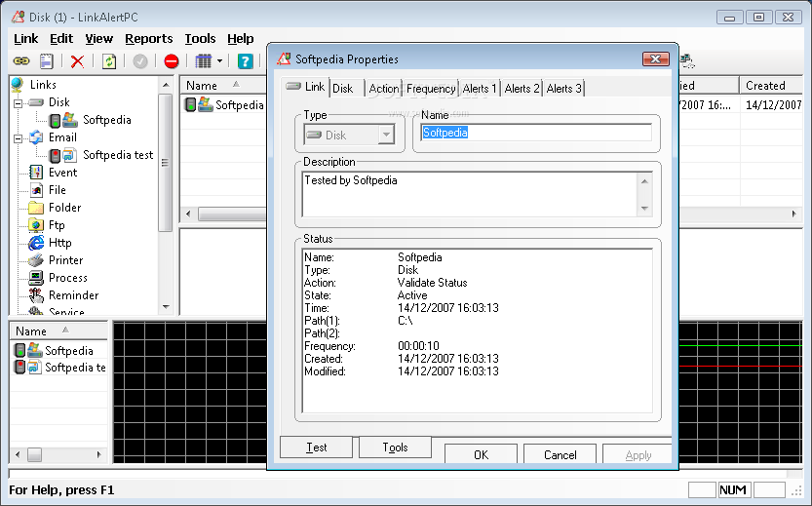This screenshot has height=506, width=812.
Task: Select the Printer category icon in tree
Action: (36, 260)
